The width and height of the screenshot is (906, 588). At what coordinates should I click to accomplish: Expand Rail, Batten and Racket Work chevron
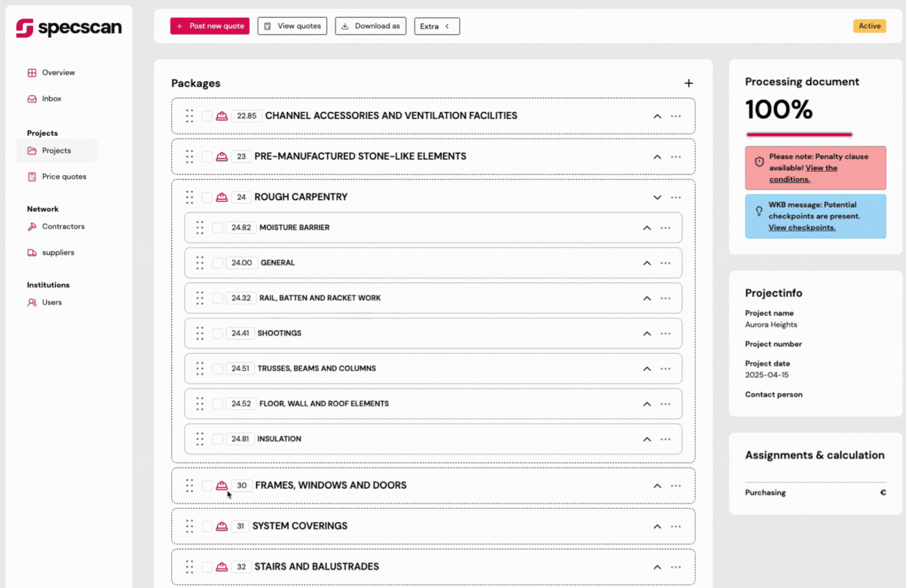[647, 298]
